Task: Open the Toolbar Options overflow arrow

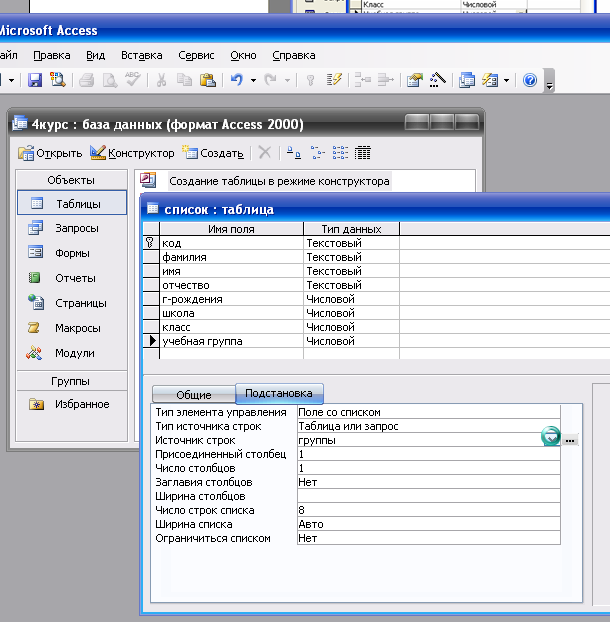Action: coord(549,81)
